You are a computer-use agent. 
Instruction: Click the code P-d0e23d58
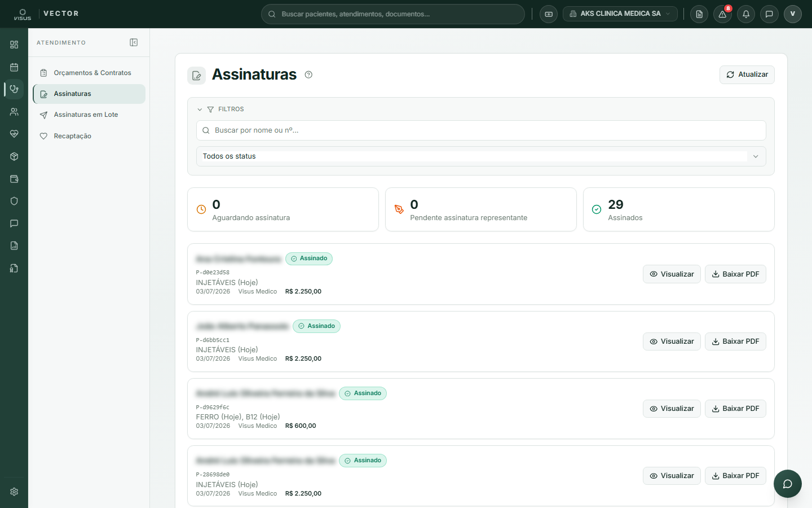(x=213, y=272)
